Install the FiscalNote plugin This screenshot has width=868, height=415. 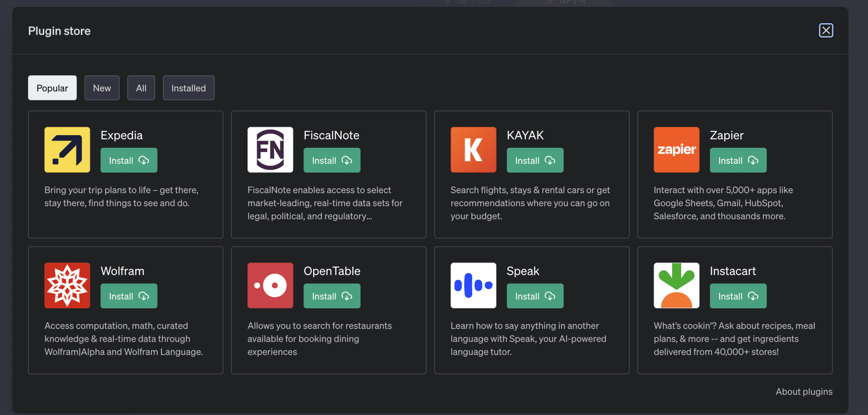[332, 160]
